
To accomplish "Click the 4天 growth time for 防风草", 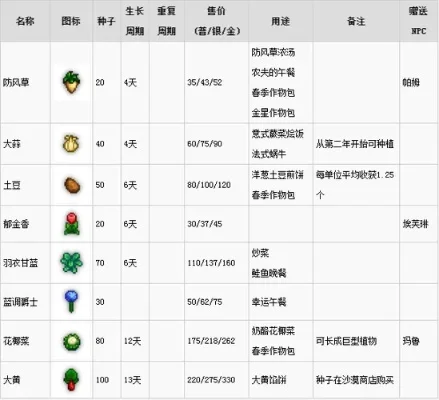I will click(x=130, y=82).
